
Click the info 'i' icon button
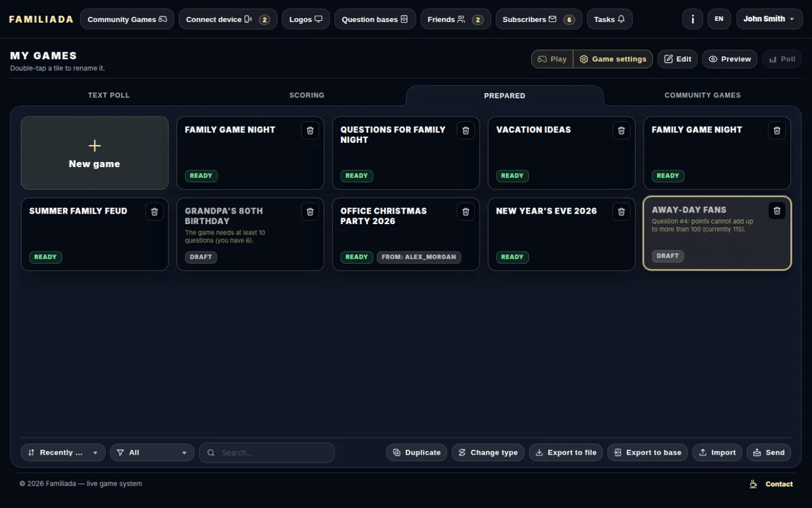coord(693,19)
